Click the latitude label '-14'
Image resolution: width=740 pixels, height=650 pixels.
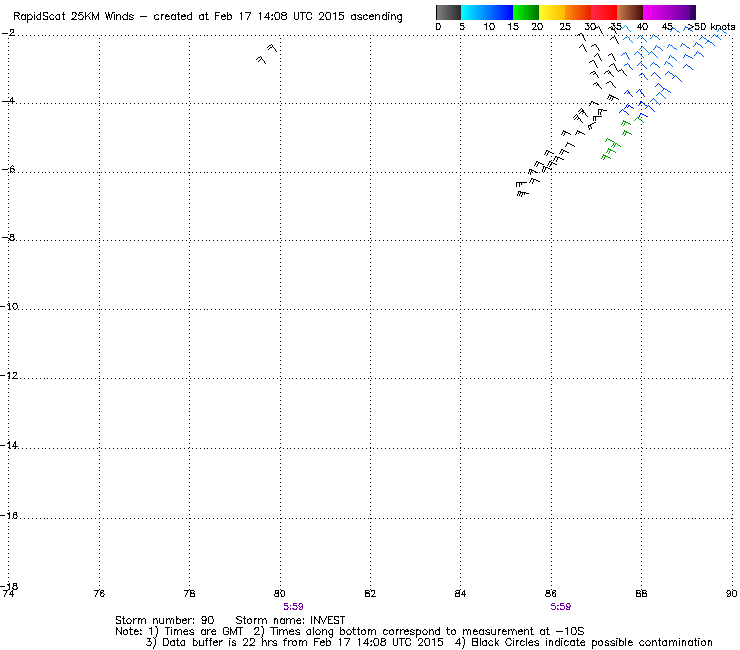(x=9, y=445)
